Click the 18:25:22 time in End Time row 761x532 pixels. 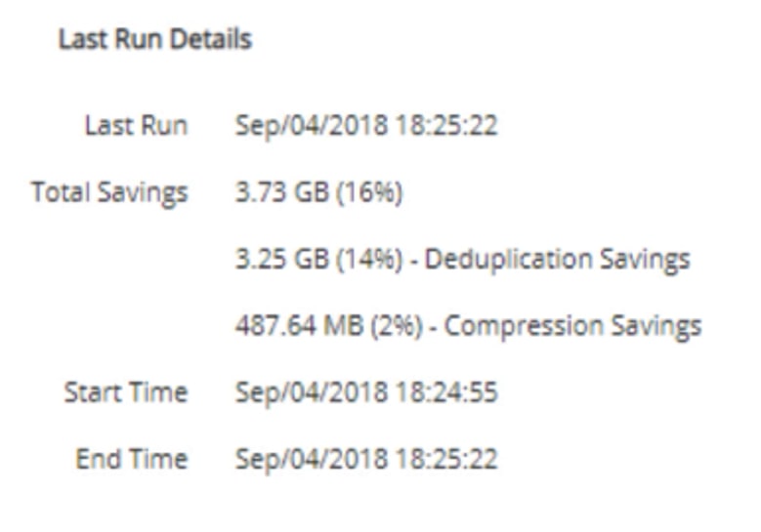point(447,459)
